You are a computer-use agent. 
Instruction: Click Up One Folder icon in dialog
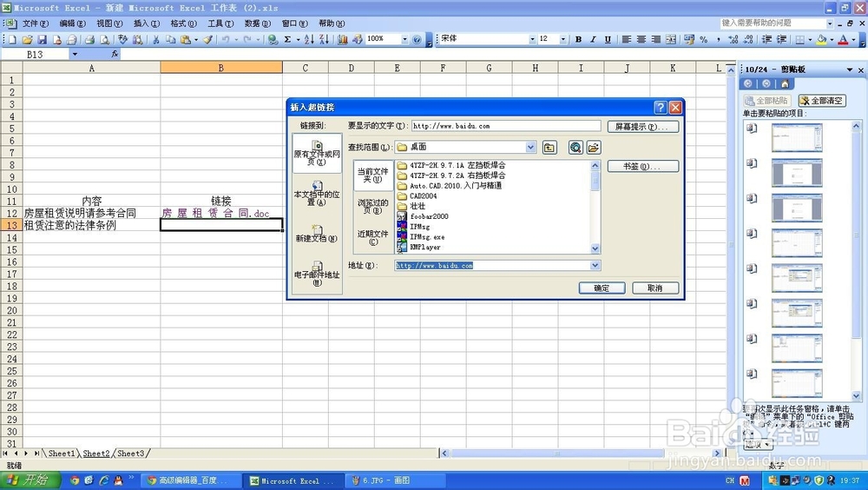(549, 148)
